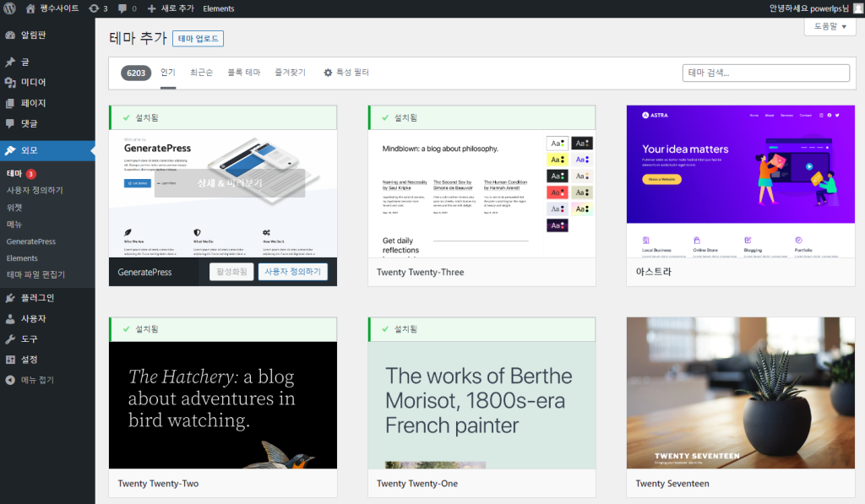Click the plus icon for 새로 추가
865x504 pixels.
[152, 8]
